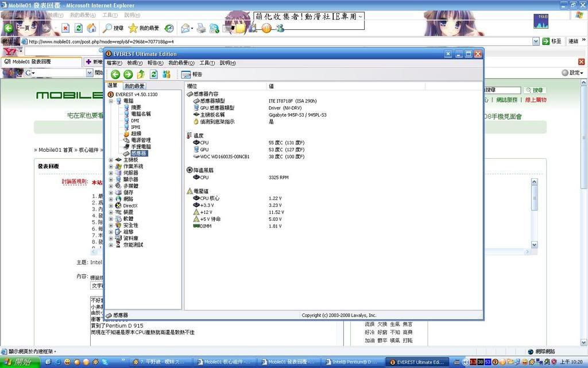Expand the 效能測試 tree node

click(x=111, y=245)
